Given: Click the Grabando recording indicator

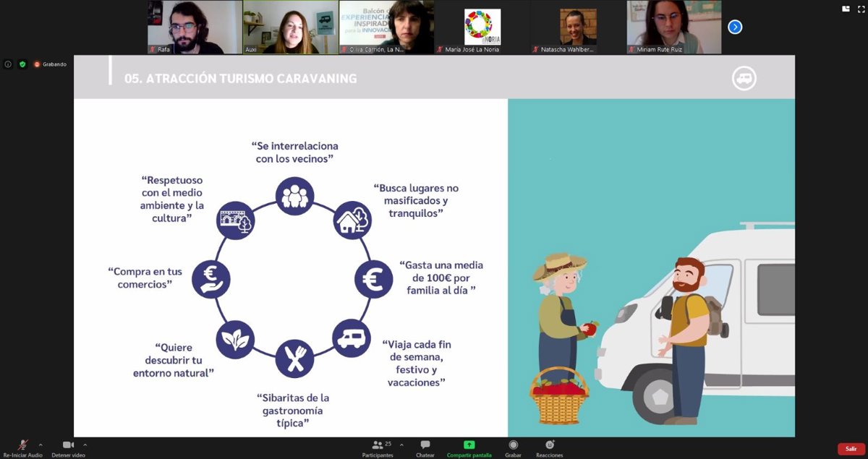Looking at the screenshot, I should [50, 64].
